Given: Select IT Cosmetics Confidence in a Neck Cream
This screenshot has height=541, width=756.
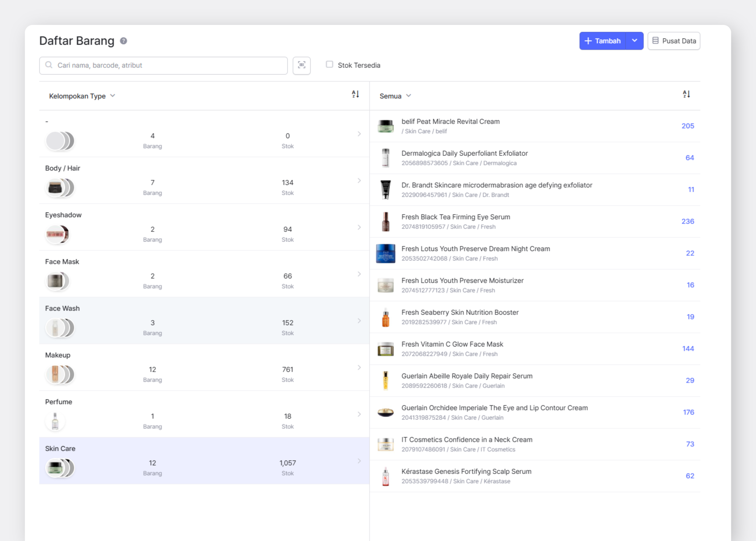Looking at the screenshot, I should (x=467, y=440).
